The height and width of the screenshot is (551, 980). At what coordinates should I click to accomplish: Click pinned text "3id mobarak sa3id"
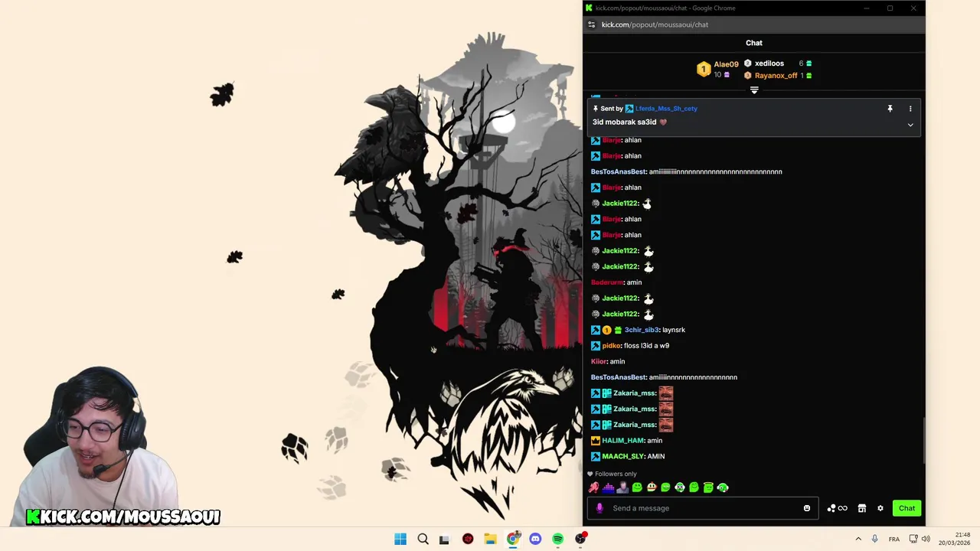point(624,122)
